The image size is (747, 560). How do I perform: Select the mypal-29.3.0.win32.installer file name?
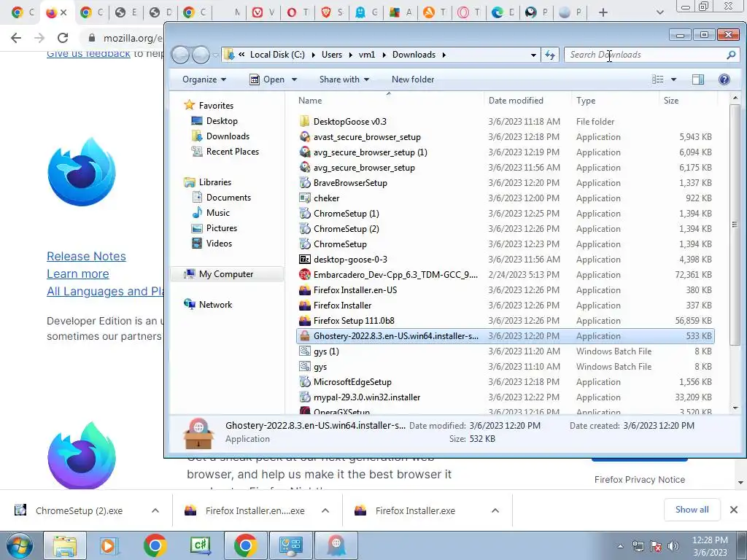pyautogui.click(x=367, y=397)
